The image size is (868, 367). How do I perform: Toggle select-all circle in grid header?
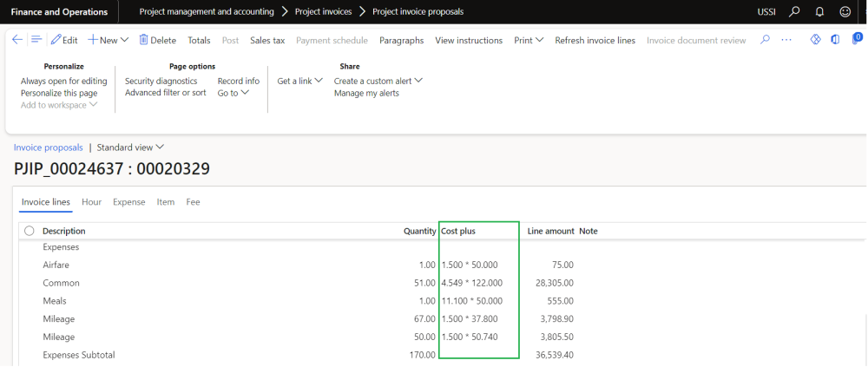tap(30, 231)
